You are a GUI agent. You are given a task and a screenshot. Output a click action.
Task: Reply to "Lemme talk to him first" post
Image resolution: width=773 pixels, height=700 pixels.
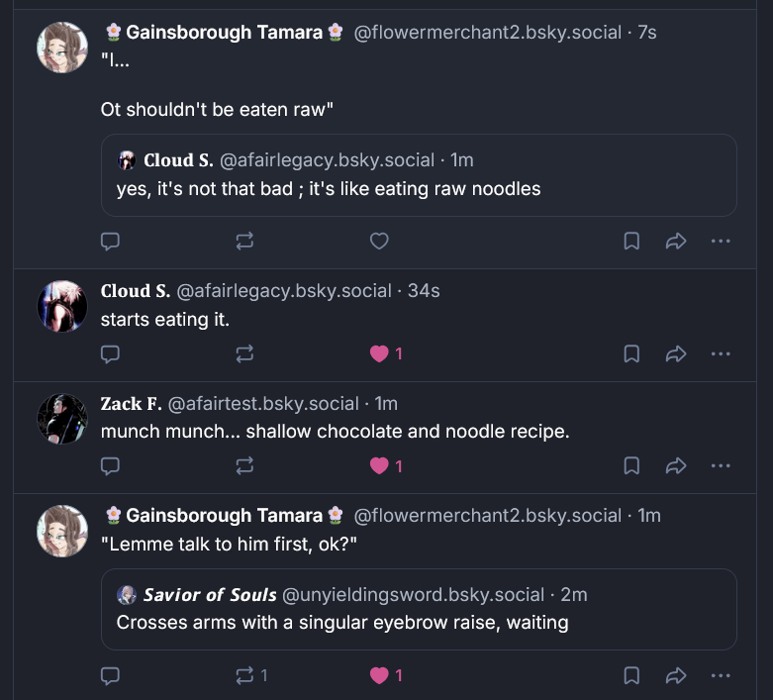[x=111, y=676]
